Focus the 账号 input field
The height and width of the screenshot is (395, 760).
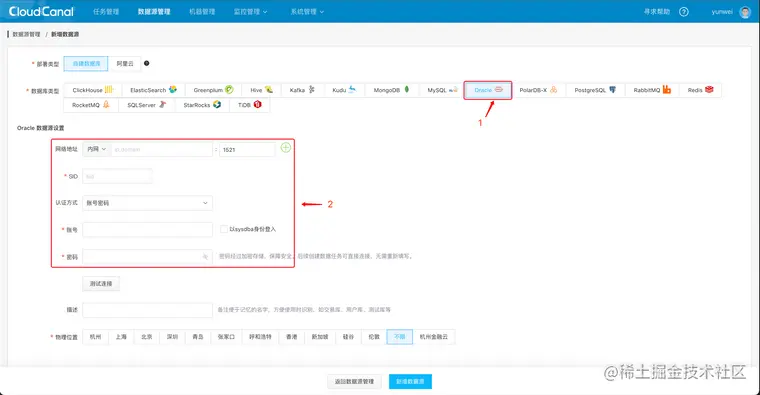pos(147,230)
